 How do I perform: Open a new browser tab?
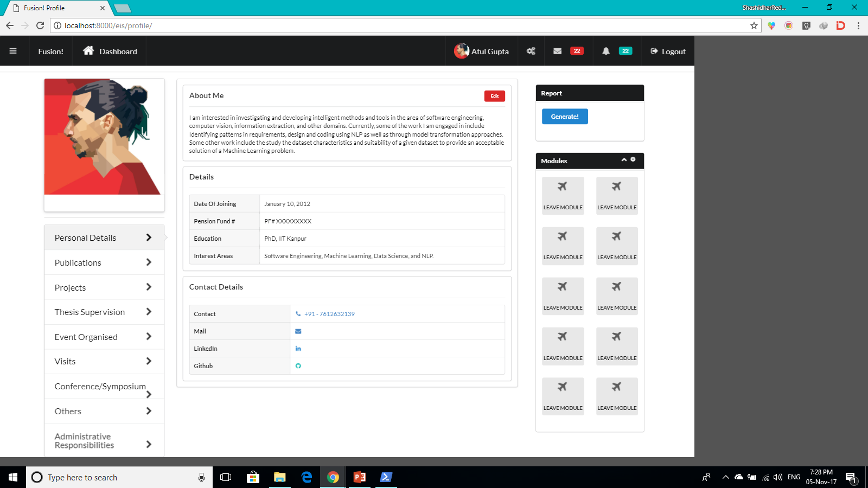[x=123, y=8]
